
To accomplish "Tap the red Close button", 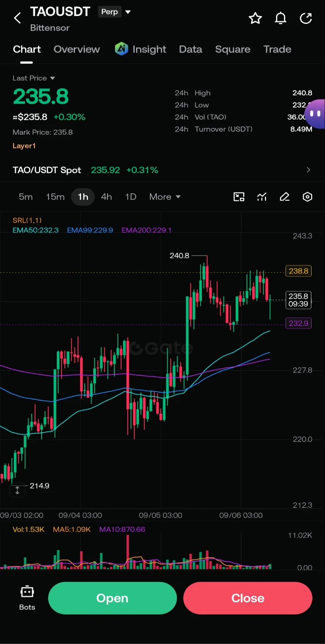I will coord(248,598).
